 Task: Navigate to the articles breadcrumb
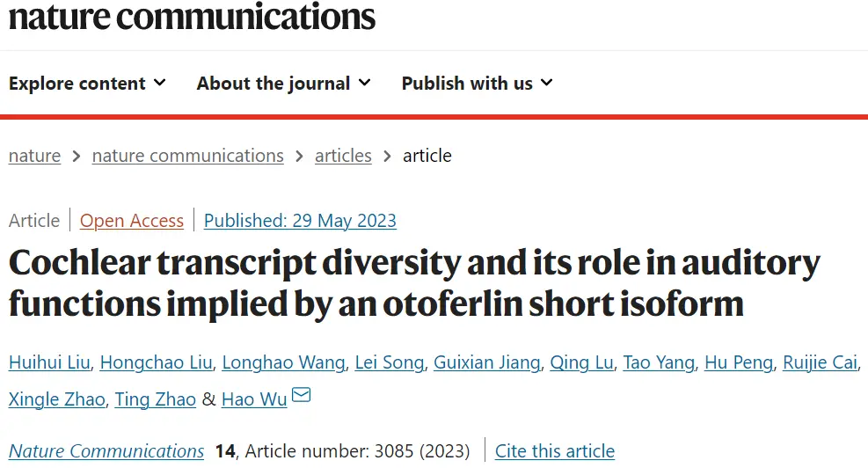click(343, 156)
